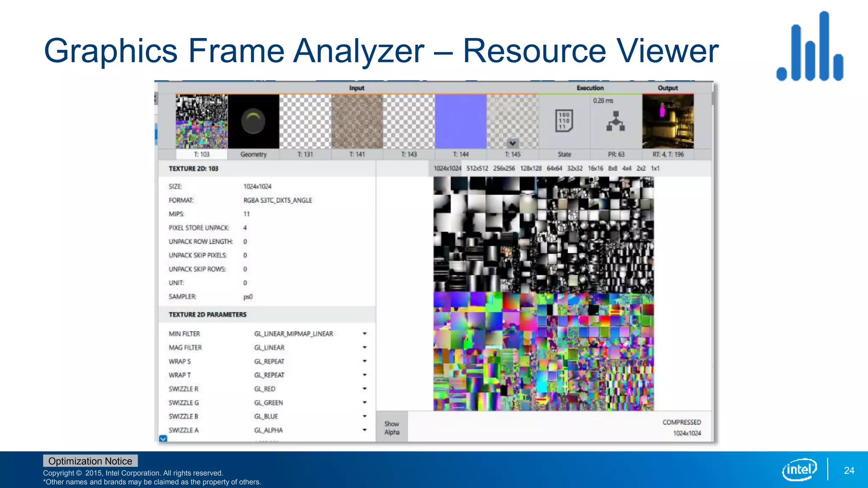
Task: Click the Optimization Notice link
Action: [x=90, y=461]
